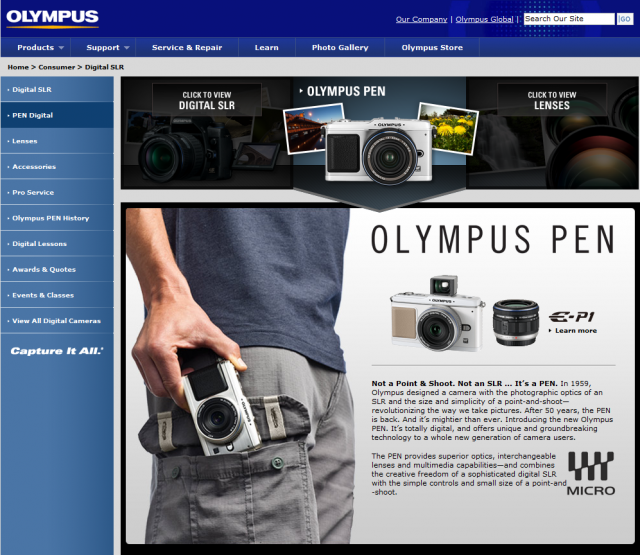The width and height of the screenshot is (640, 555).
Task: Click Digital SLR in breadcrumb
Action: [x=104, y=67]
